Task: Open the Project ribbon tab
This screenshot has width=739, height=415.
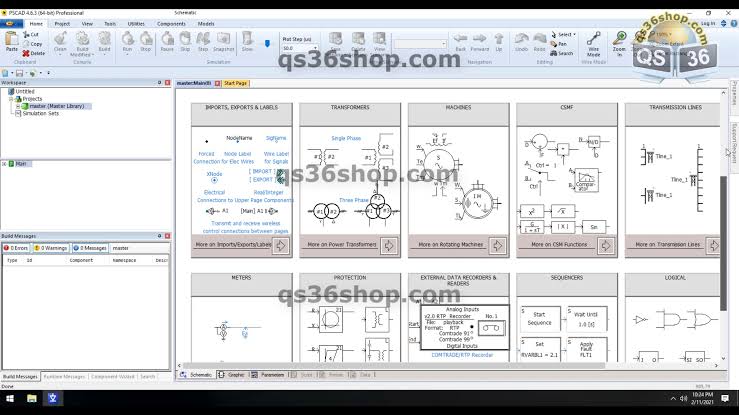Action: click(x=62, y=24)
